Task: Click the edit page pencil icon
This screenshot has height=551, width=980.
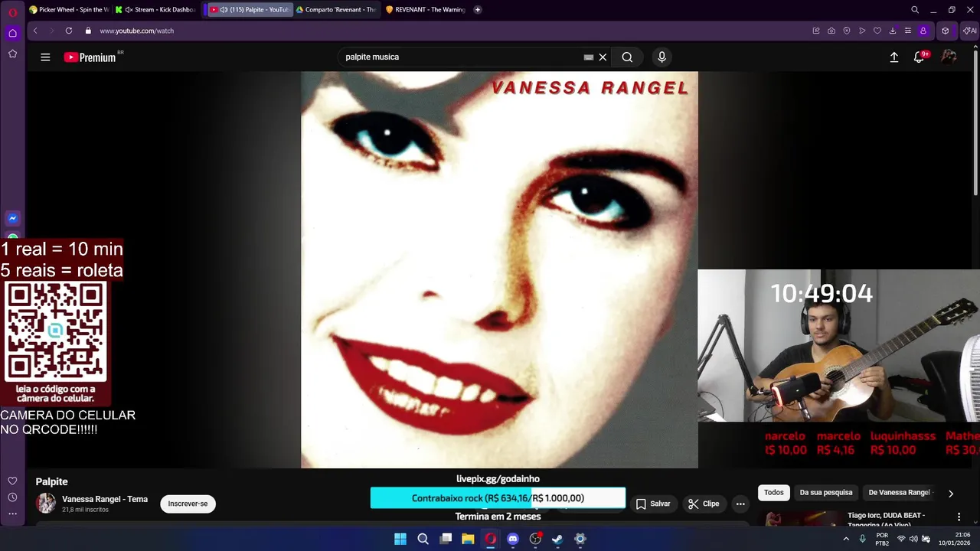Action: pos(816,31)
